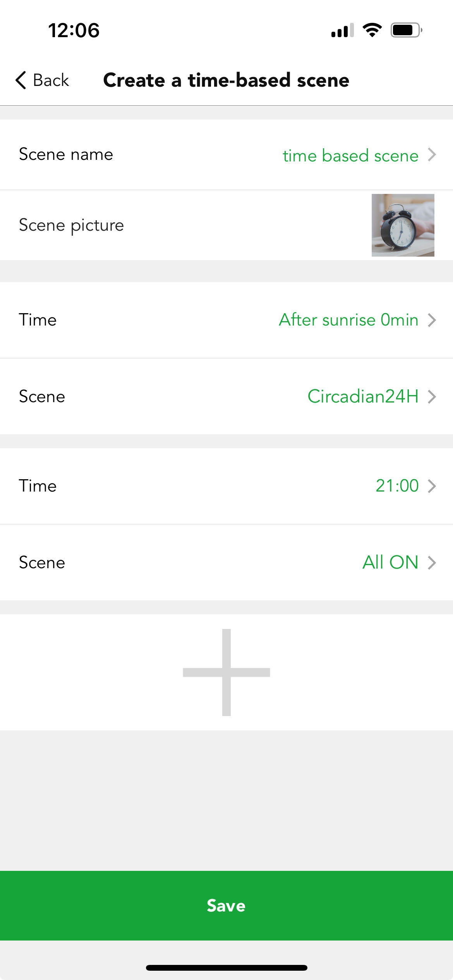This screenshot has height=980, width=453.
Task: Tap the cellular signal bars icon
Action: 343,30
